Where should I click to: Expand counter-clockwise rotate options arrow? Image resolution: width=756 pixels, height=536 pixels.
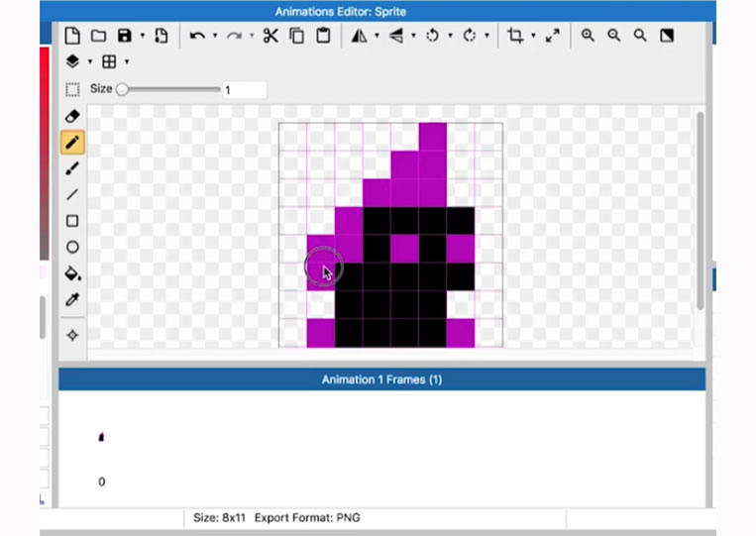(450, 36)
